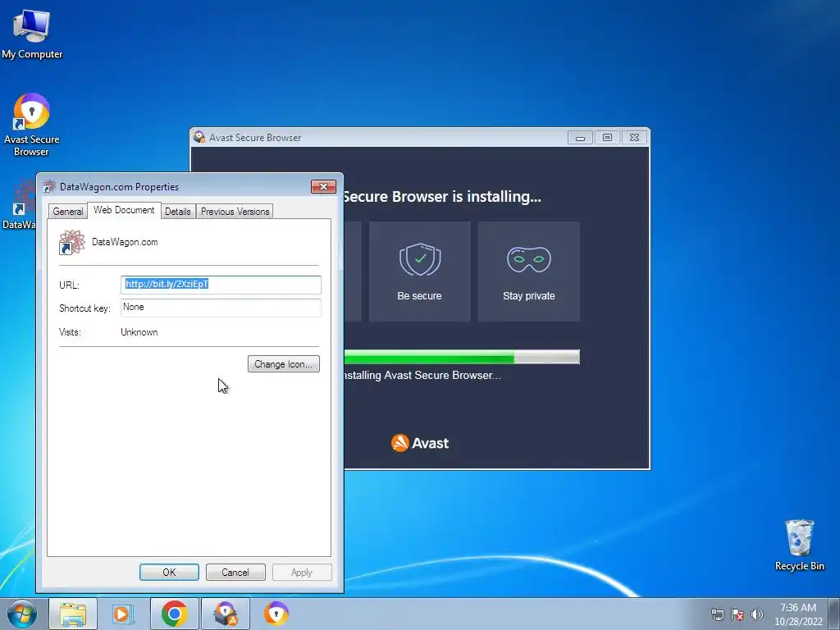Open the Details tab
Image resolution: width=840 pixels, height=630 pixels.
tap(178, 212)
